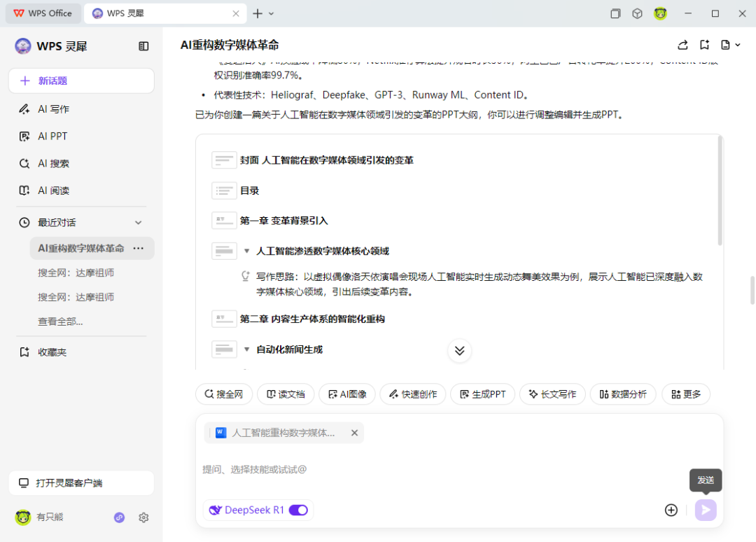Select the 目录 outline slide thumbnail
The height and width of the screenshot is (542, 756).
(x=224, y=190)
